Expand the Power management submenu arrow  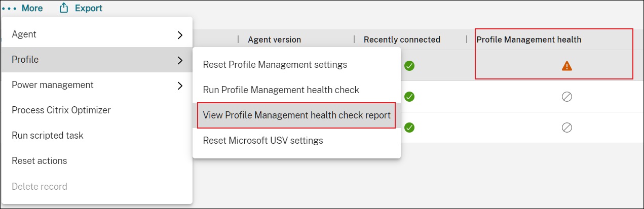(x=180, y=86)
